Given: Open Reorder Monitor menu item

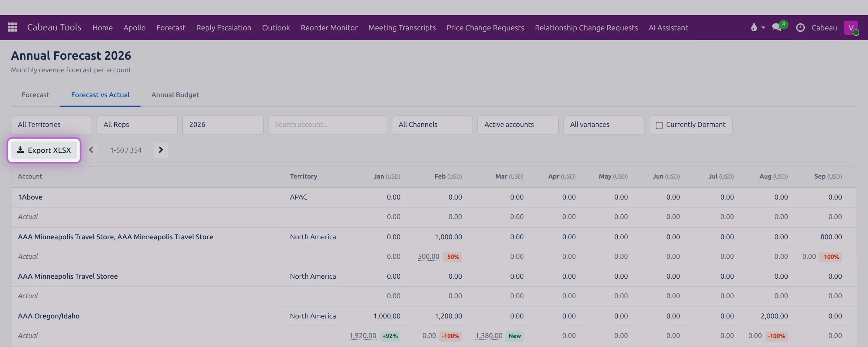Looking at the screenshot, I should pos(329,28).
